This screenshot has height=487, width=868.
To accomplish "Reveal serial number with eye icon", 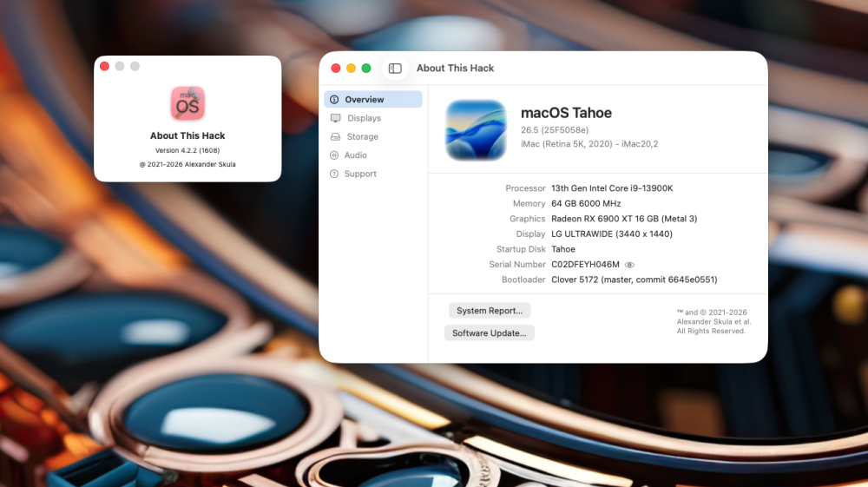I will coord(629,265).
